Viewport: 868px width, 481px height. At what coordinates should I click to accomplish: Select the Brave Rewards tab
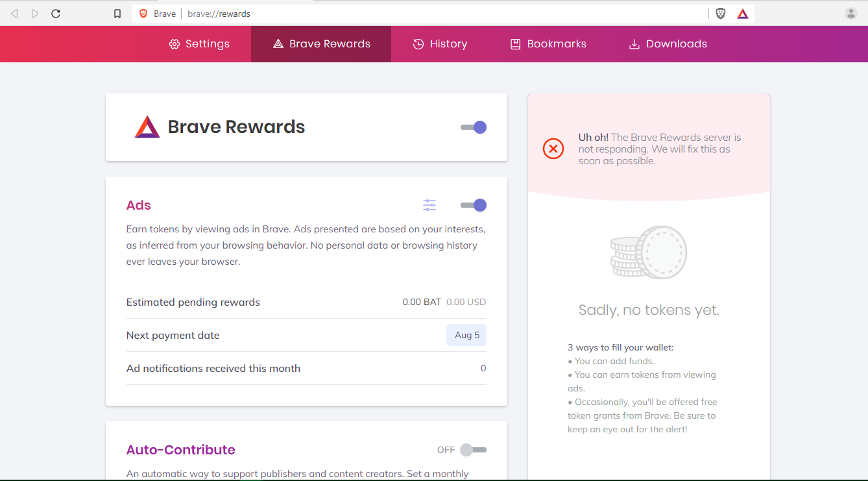point(321,44)
